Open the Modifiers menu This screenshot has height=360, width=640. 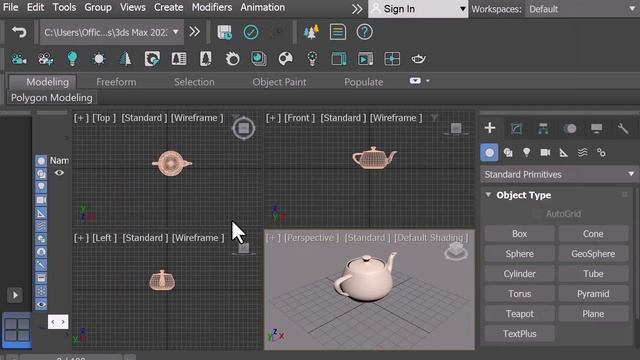[x=212, y=7]
